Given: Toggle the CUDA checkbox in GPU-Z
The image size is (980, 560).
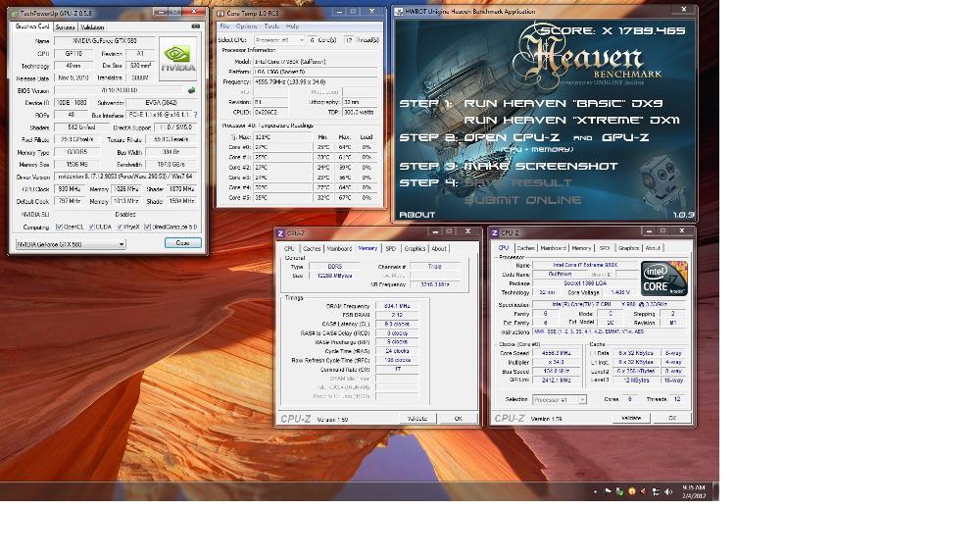Looking at the screenshot, I should click(91, 227).
